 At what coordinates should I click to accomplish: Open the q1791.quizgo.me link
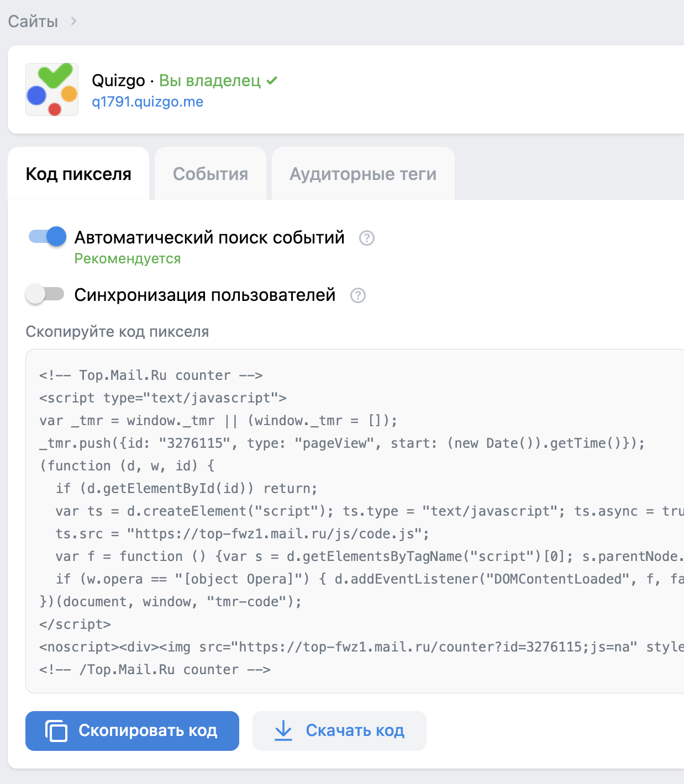tap(148, 102)
